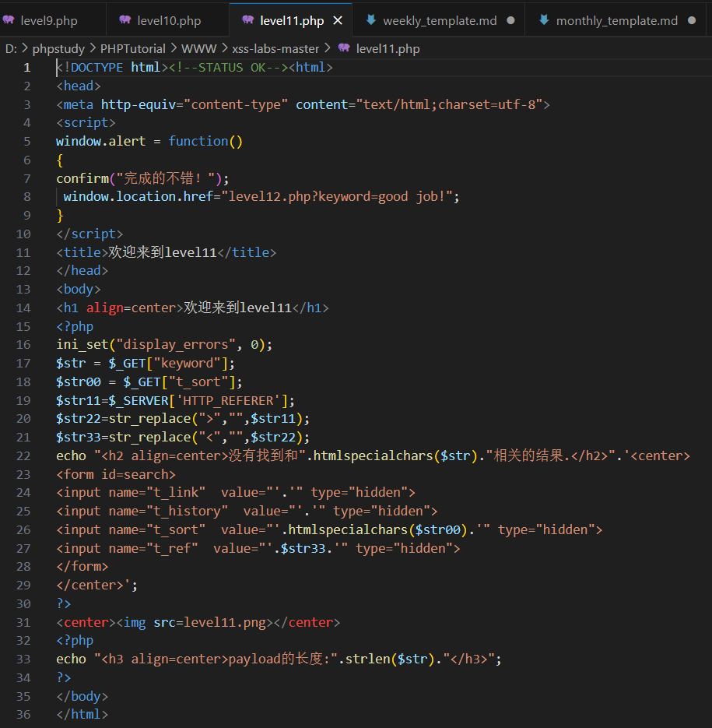Click the PHP icon in the breadcrumb
This screenshot has width=712, height=728.
[x=344, y=47]
